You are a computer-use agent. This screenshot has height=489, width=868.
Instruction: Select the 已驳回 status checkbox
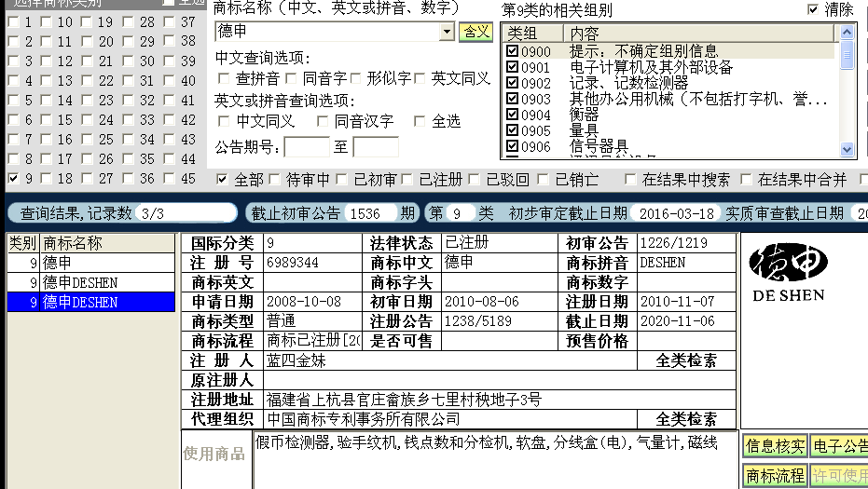point(474,179)
